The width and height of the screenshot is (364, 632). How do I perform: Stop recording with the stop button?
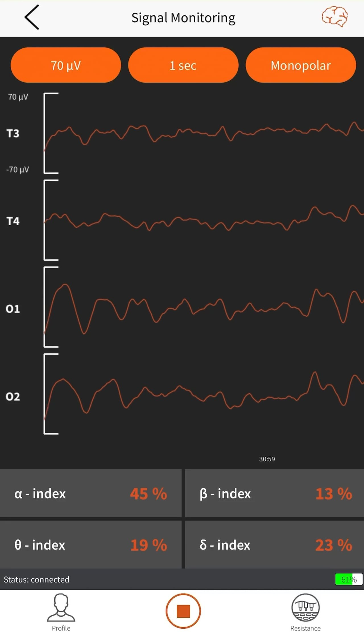pos(183,611)
